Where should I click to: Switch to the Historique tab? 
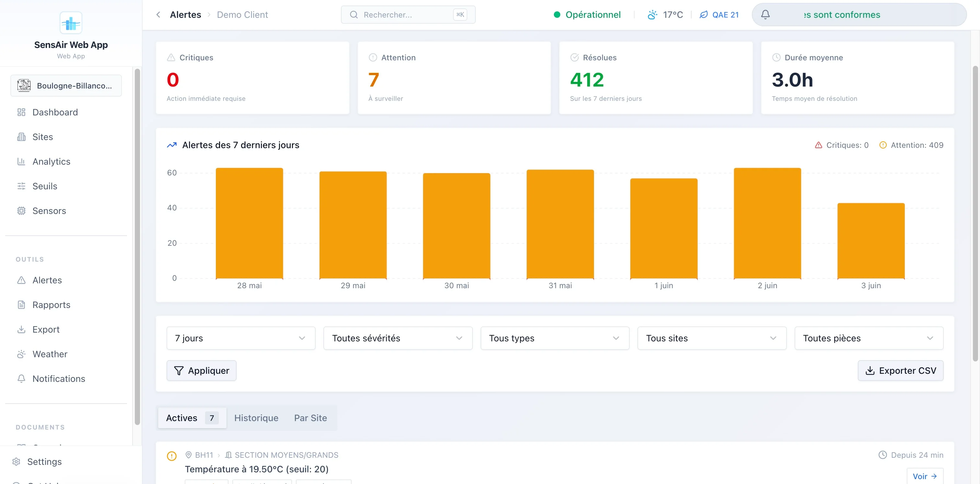(x=256, y=418)
